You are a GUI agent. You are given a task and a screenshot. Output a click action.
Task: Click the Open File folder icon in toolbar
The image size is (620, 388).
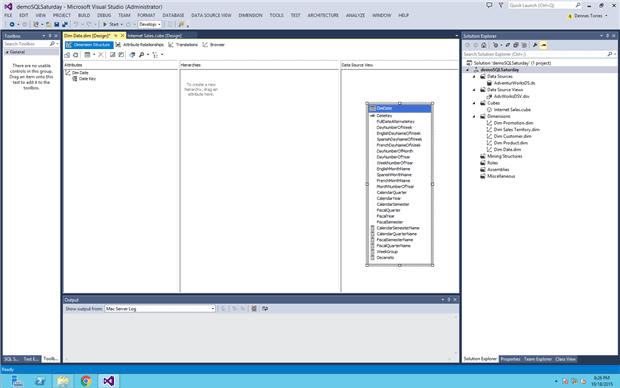click(48, 25)
